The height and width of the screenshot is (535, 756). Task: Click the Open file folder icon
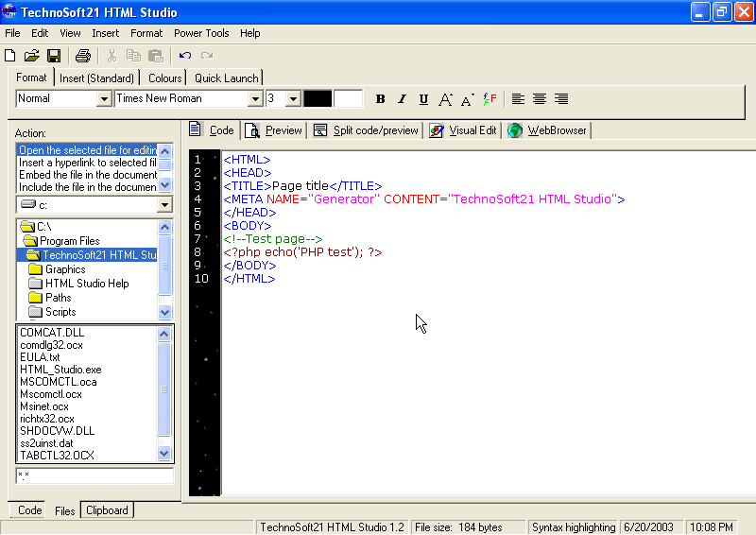32,56
